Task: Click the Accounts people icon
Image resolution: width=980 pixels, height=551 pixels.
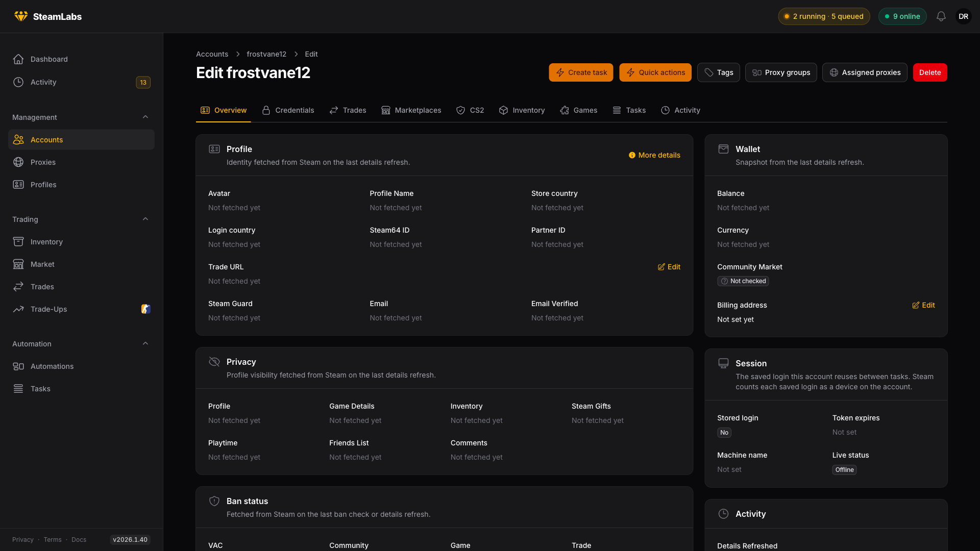Action: (18, 140)
